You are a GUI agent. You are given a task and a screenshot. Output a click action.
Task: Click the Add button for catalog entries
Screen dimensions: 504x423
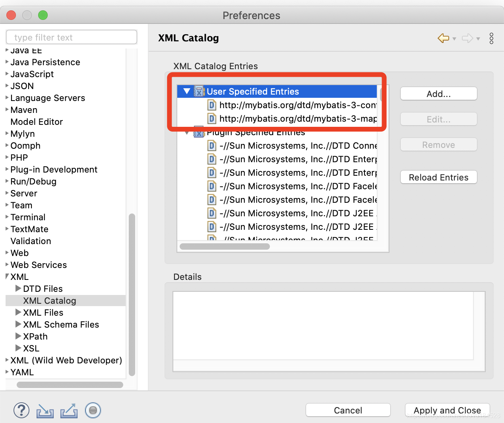438,93
